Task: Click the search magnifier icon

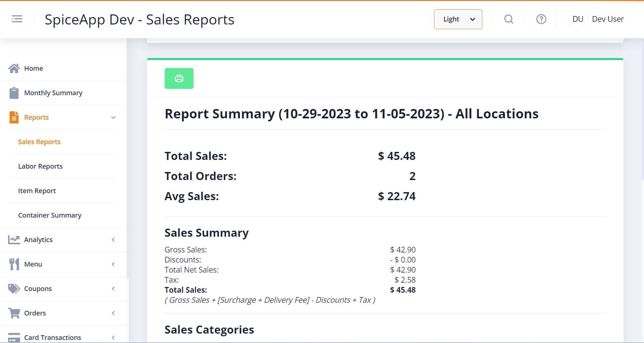Action: (508, 19)
